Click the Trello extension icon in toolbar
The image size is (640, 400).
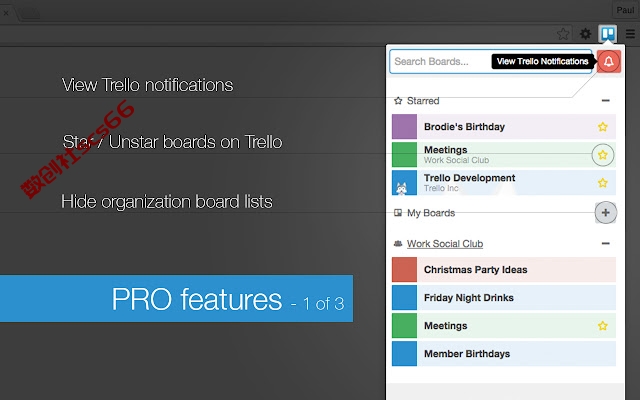coord(607,33)
